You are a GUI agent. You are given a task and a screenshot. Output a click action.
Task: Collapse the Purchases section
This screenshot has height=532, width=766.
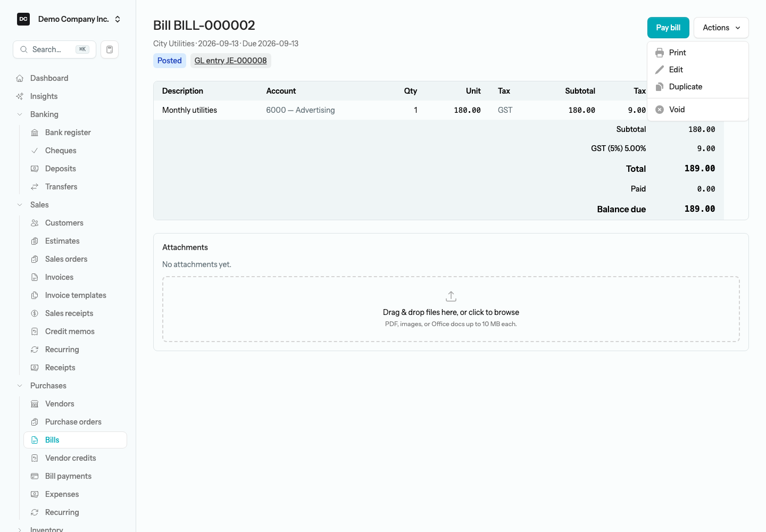[x=20, y=386]
